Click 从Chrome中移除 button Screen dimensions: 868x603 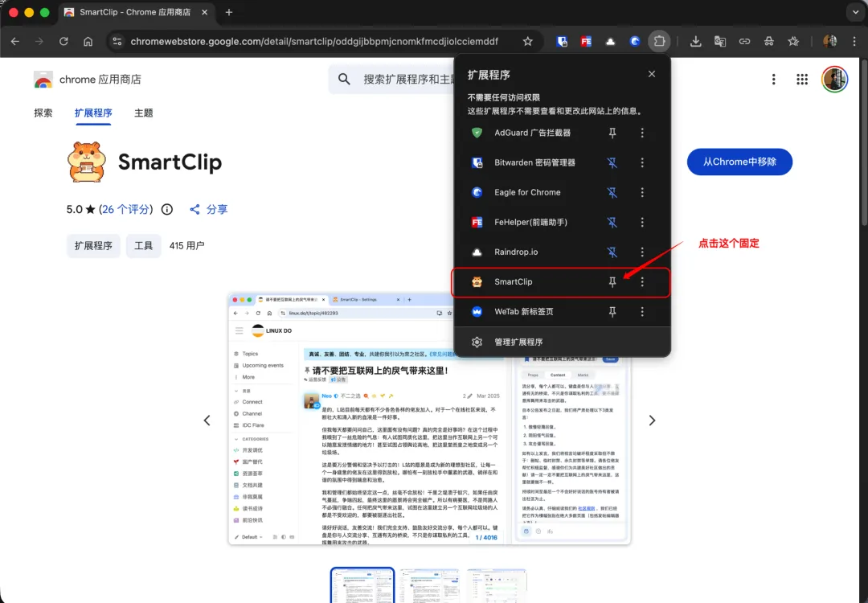coord(739,162)
